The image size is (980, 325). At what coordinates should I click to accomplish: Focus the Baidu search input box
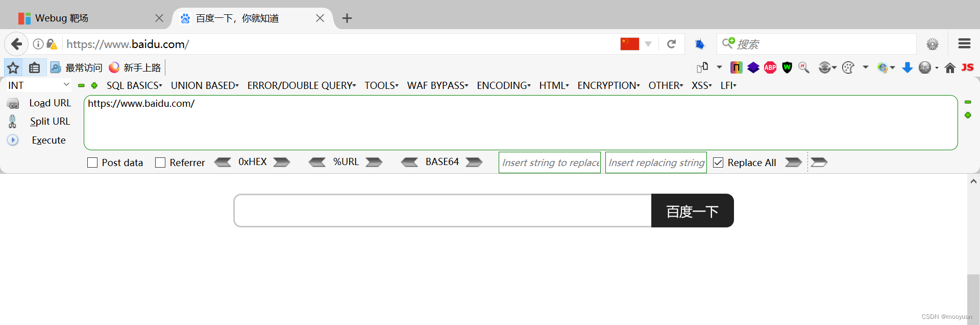tap(443, 211)
